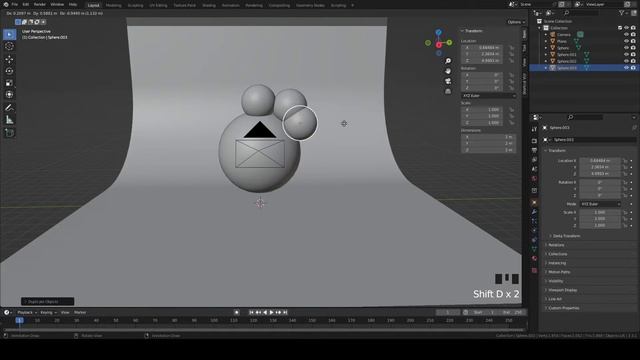Screen dimensions: 640x360
Task: Select the Transform tool
Action: pyautogui.click(x=9, y=95)
